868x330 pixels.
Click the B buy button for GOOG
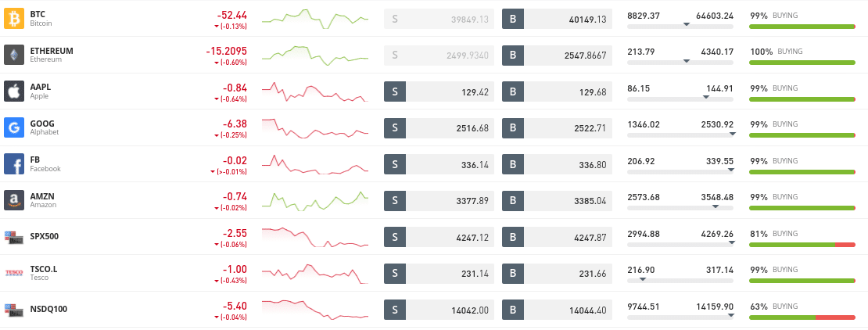[513, 128]
